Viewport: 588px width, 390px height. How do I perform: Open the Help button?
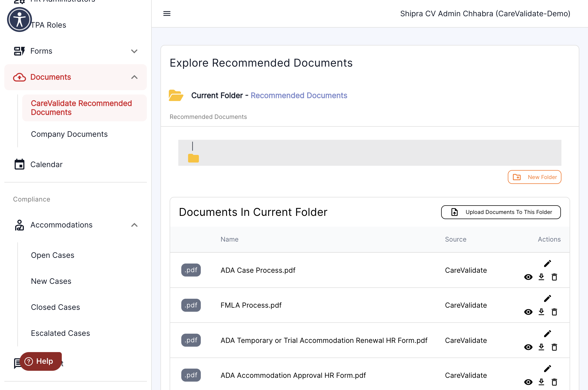[x=41, y=361]
